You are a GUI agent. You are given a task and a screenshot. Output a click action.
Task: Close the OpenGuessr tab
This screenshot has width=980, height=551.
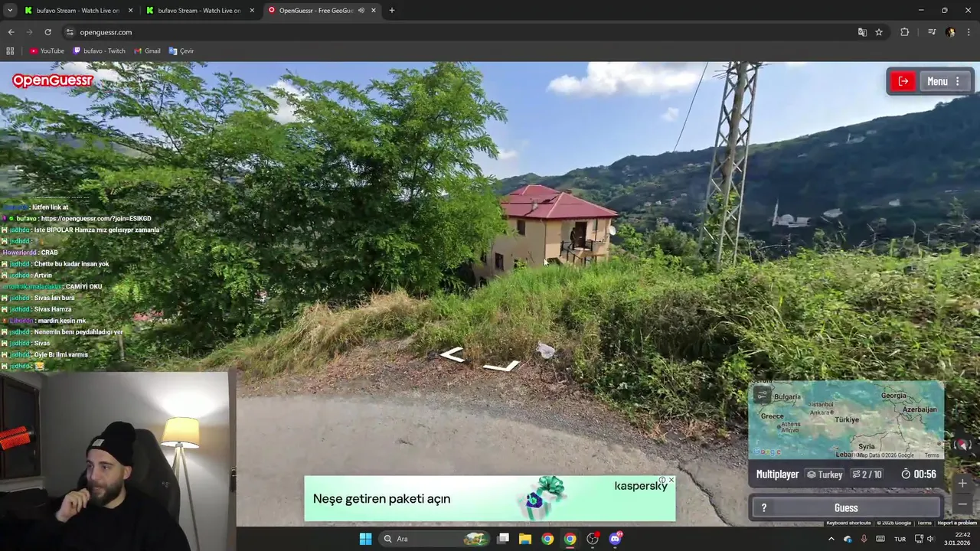click(x=374, y=11)
